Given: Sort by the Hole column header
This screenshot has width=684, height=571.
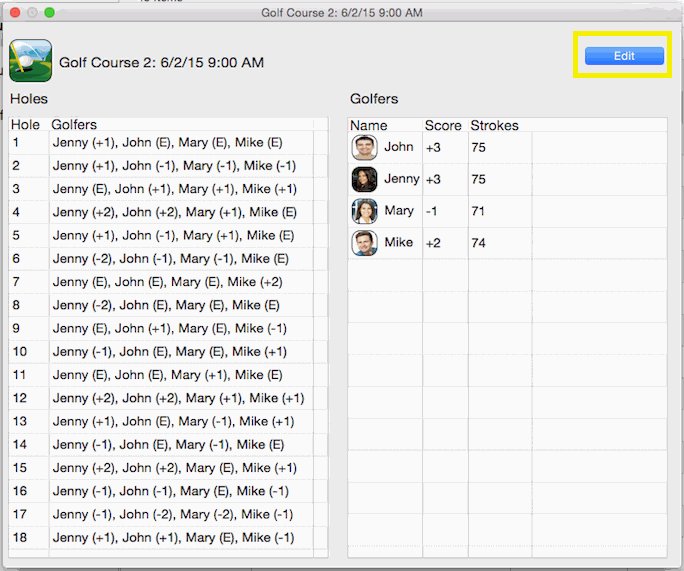Looking at the screenshot, I should click(25, 125).
